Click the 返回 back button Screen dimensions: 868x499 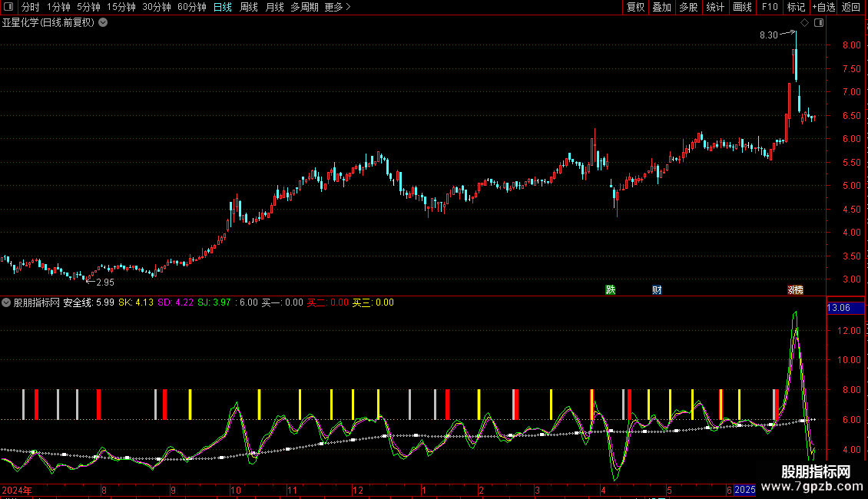851,7
